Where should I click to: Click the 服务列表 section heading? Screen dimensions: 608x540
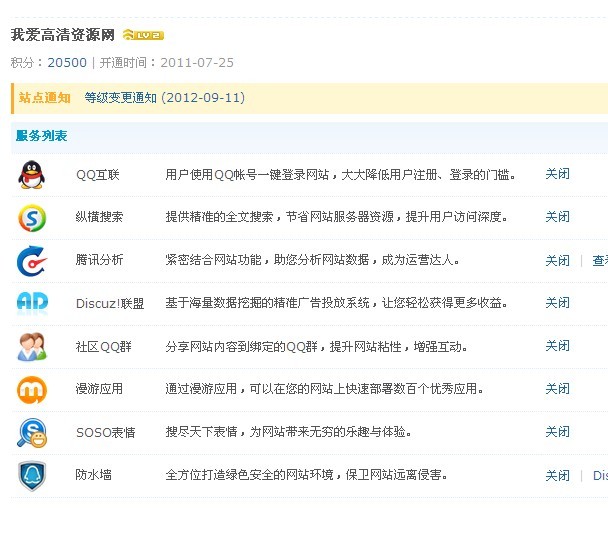(41, 136)
